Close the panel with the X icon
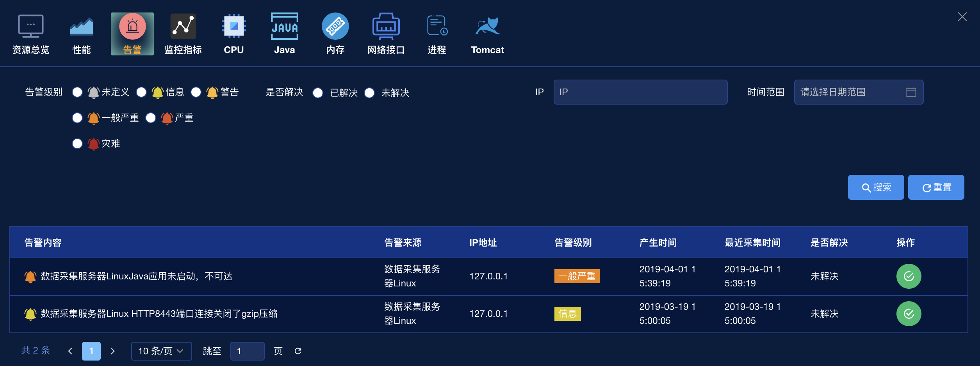Screen dimensions: 980x366 (x=962, y=17)
